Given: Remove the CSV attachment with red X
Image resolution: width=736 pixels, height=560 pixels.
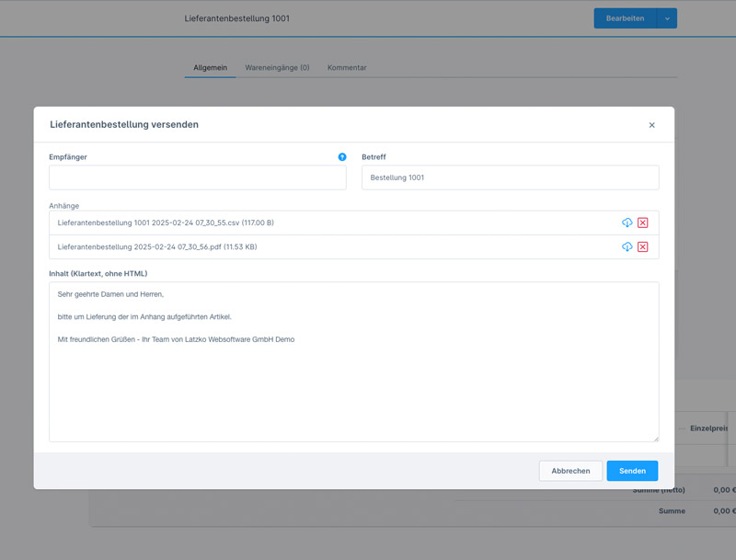Looking at the screenshot, I should (x=642, y=223).
